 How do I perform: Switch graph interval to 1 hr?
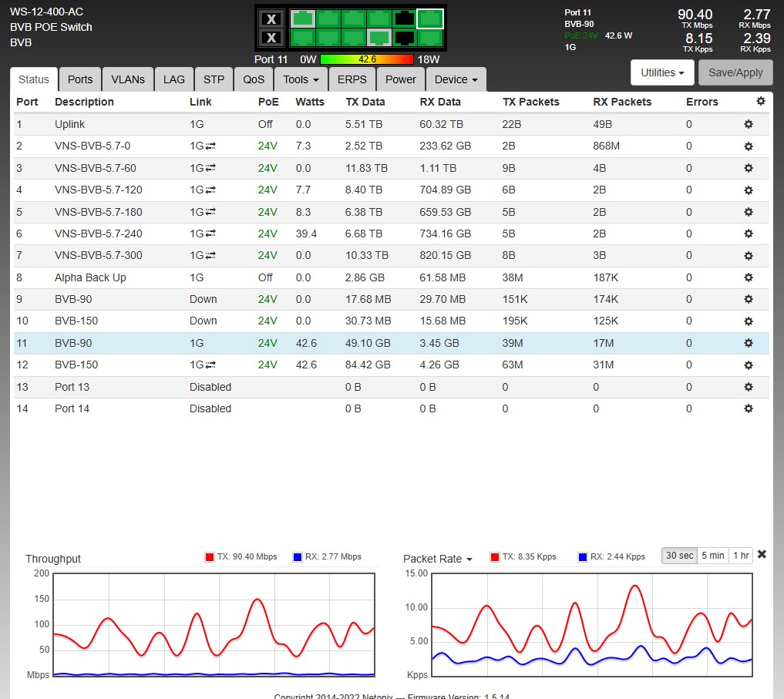tap(741, 556)
